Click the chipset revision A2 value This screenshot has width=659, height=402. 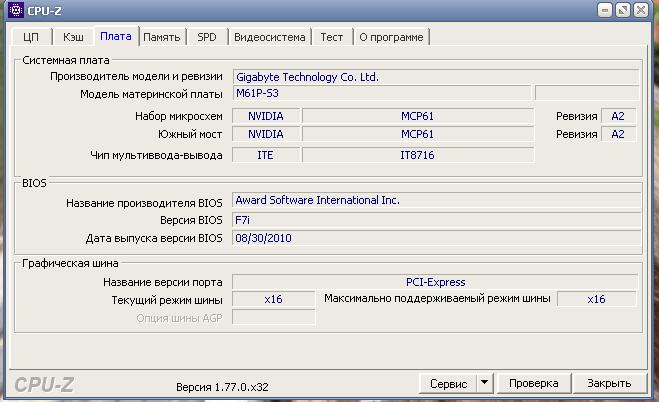[x=618, y=116]
